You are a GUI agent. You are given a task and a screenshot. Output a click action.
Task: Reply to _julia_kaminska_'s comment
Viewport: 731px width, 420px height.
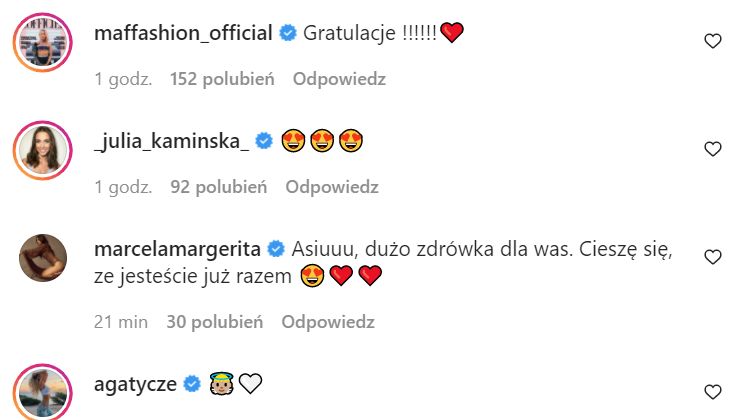(x=332, y=186)
